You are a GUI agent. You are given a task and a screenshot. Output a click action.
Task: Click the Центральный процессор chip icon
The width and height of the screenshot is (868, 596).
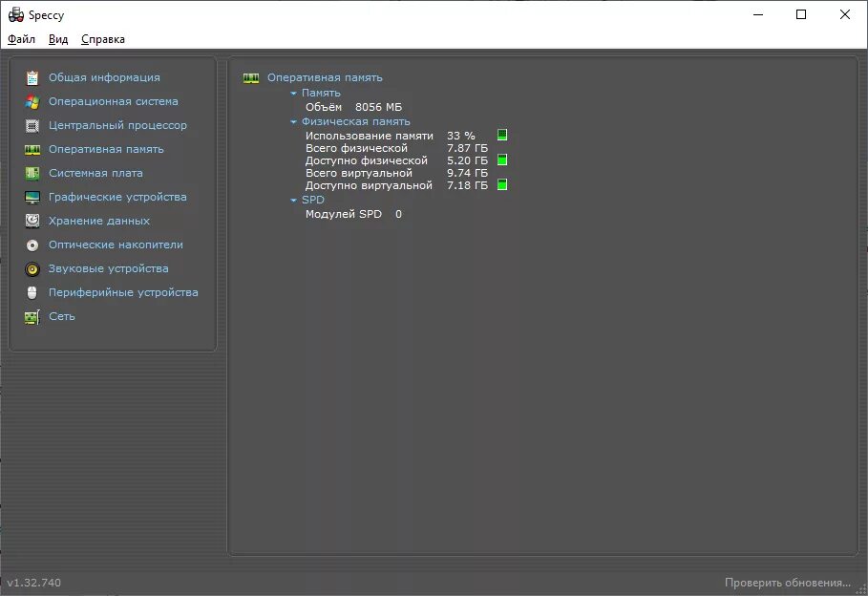point(32,126)
